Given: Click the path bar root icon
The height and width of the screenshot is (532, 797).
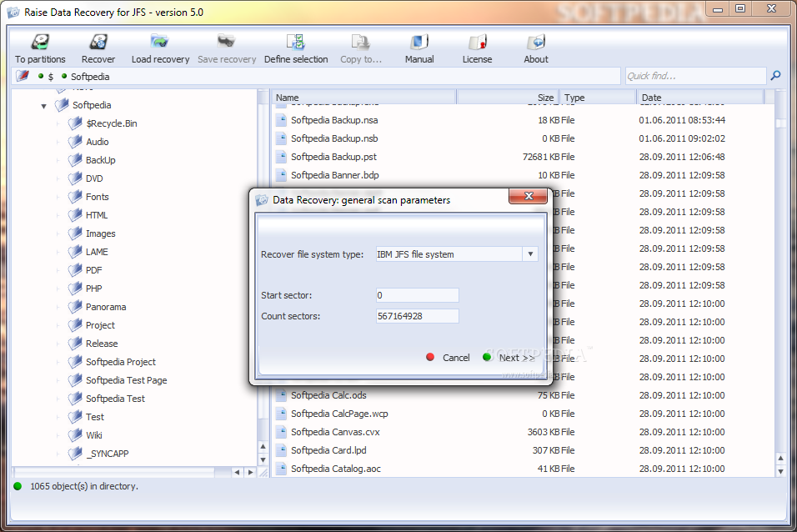Looking at the screenshot, I should (23, 76).
